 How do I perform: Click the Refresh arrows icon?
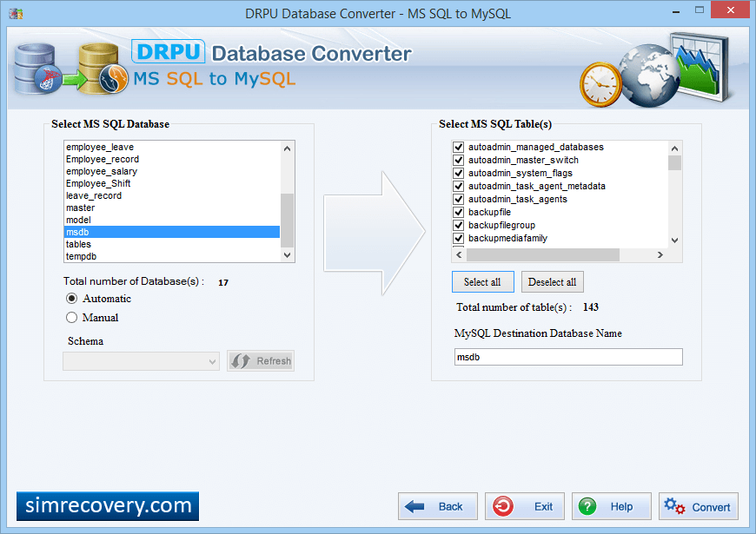(240, 361)
